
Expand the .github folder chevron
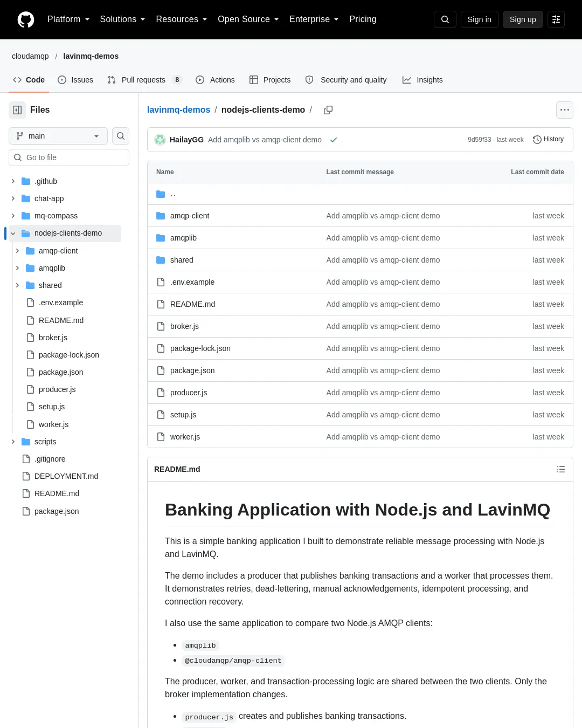click(13, 181)
